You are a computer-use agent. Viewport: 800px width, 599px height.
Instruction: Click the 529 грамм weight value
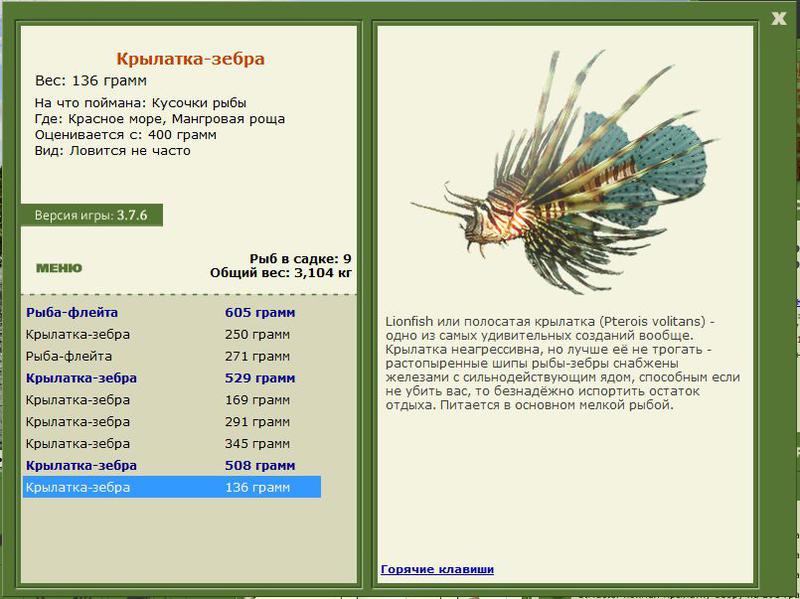click(x=260, y=378)
